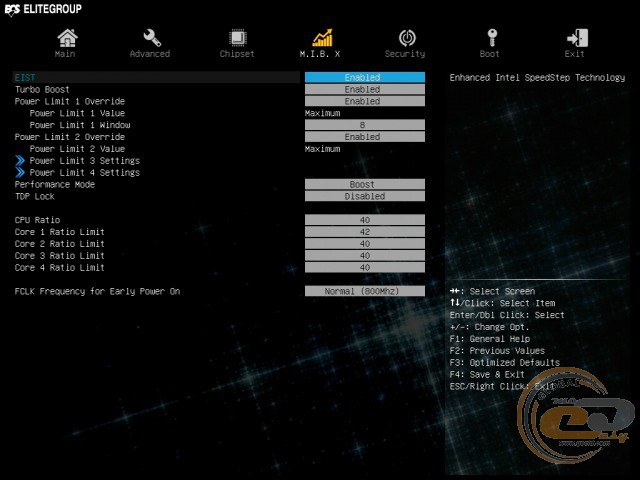This screenshot has width=640, height=480.
Task: Click the F3: Optimized Defaults hint
Action: click(x=504, y=362)
